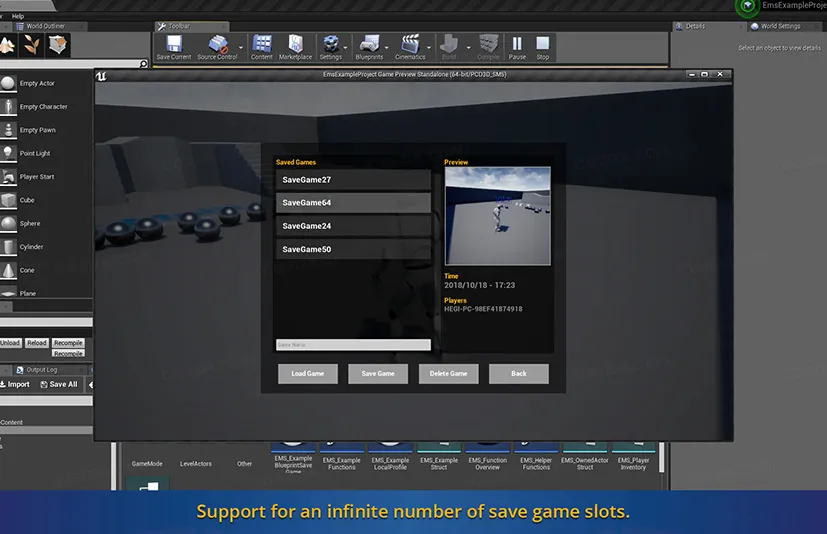Select the EMS_Function Overview asset
Screen dimensions: 827x534
[487, 458]
